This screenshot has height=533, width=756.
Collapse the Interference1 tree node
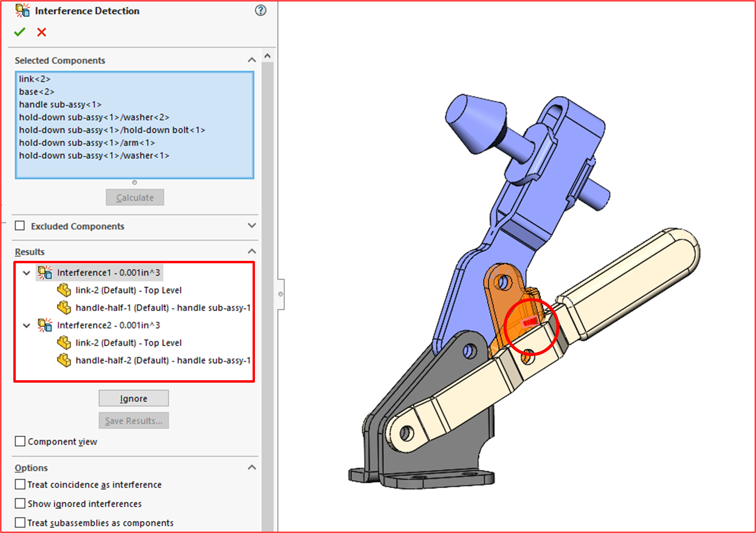point(27,273)
